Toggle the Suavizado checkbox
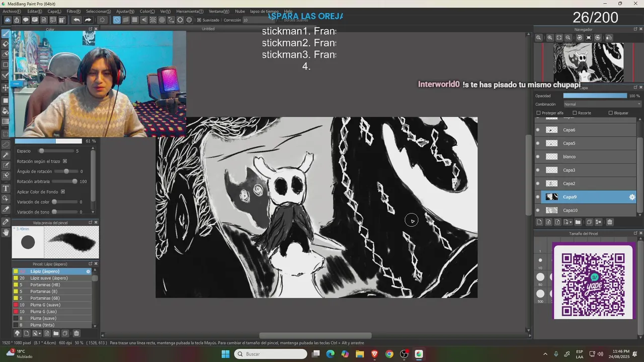The width and height of the screenshot is (644, 362). tap(199, 20)
